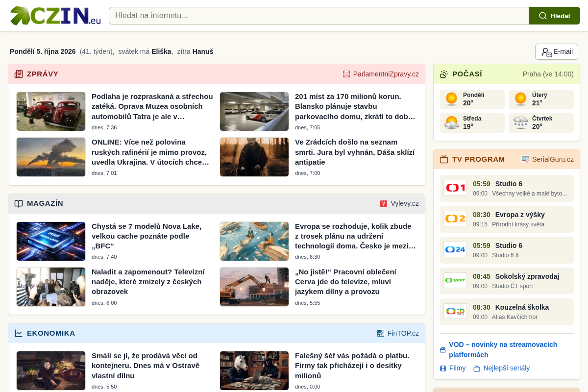Click the Zprávy newspaper section icon
Image resolution: width=588 pixels, height=392 pixels.
pyautogui.click(x=19, y=74)
